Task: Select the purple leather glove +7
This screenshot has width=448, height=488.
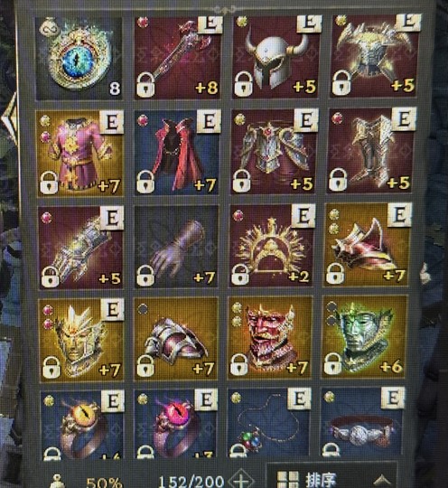Action: point(177,247)
